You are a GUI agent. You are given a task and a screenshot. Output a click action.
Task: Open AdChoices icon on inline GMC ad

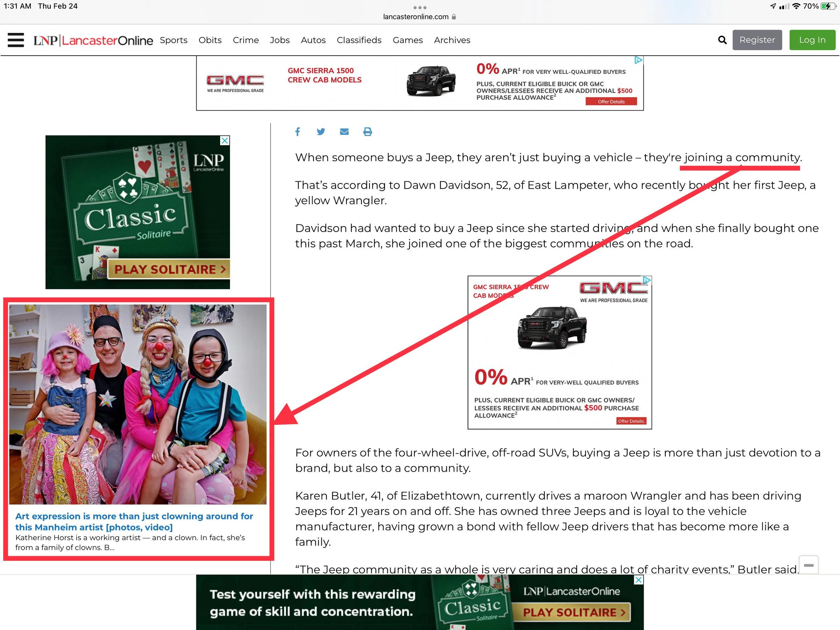647,280
